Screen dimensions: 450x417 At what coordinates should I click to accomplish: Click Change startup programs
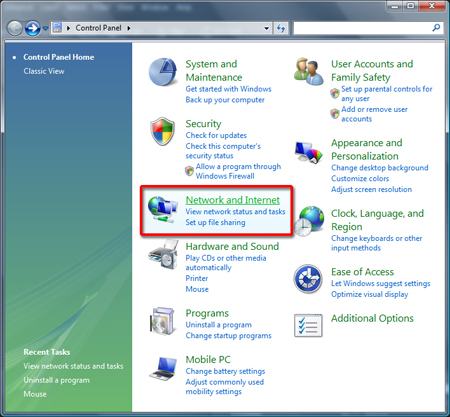(228, 336)
